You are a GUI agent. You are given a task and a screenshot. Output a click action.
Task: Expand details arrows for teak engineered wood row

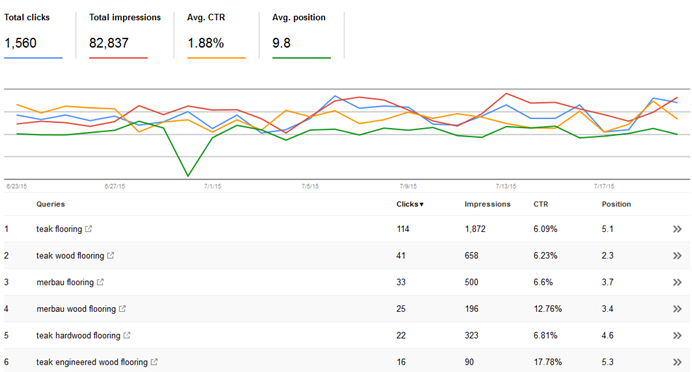tap(677, 362)
